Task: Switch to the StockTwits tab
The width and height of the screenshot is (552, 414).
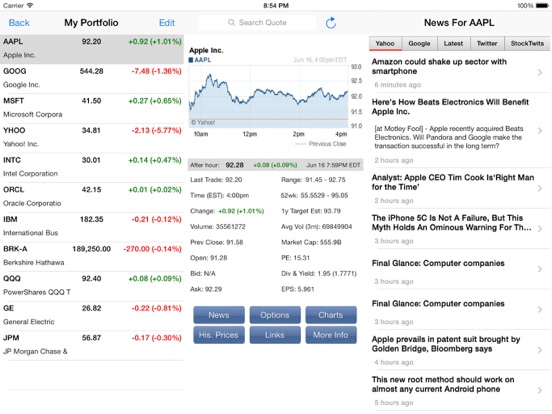Action: 527,43
